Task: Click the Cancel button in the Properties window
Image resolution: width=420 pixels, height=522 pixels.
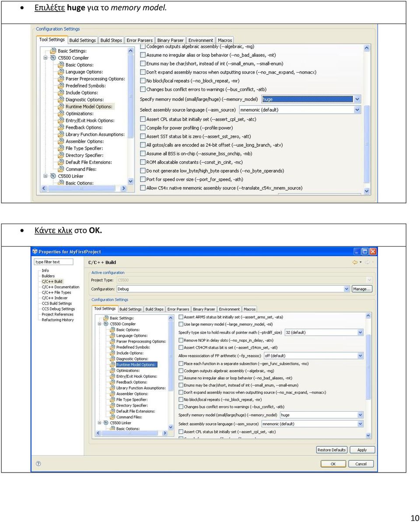Action: click(x=361, y=464)
